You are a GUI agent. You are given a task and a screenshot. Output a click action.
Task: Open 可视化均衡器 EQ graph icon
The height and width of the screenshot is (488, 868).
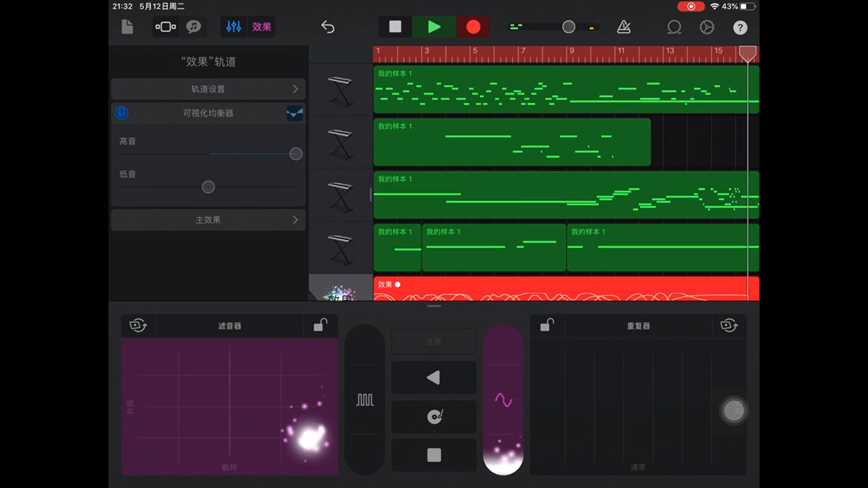(x=295, y=113)
